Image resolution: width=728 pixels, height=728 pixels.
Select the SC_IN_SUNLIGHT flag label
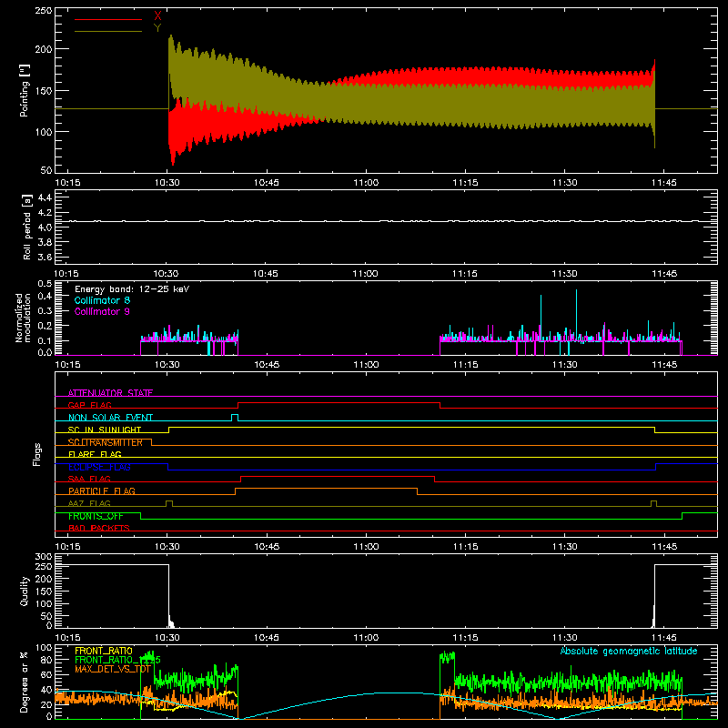pyautogui.click(x=105, y=430)
